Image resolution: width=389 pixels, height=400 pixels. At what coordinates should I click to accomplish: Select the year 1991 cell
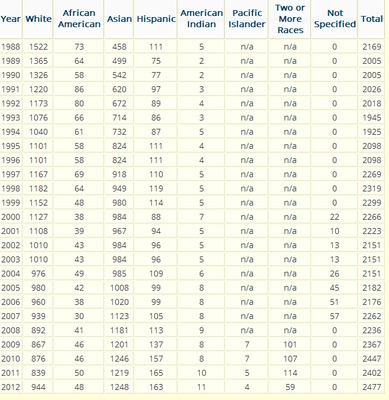11,89
